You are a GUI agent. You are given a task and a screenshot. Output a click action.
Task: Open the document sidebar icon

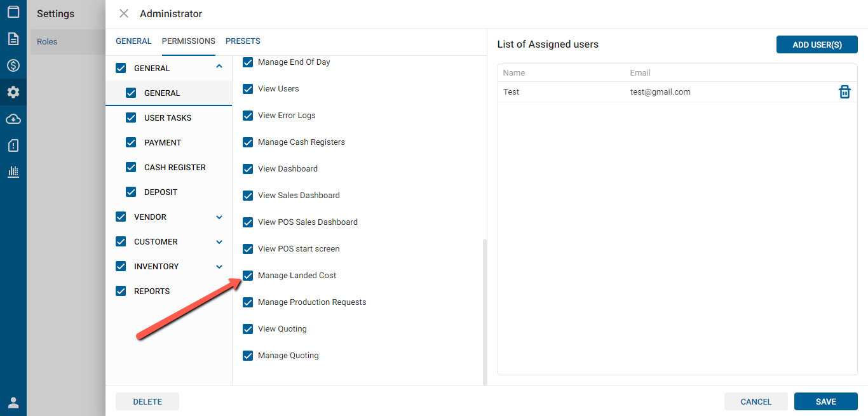click(x=13, y=39)
